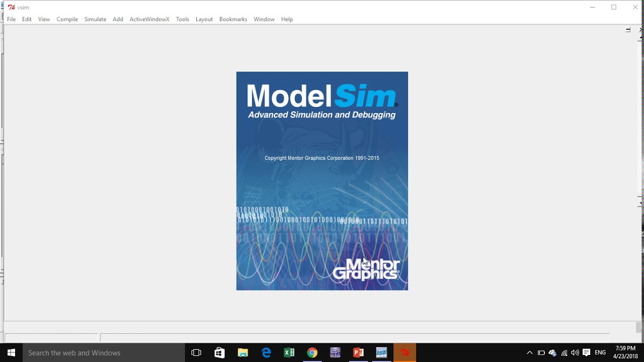
Task: Click the ENG language indicator
Action: click(600, 353)
